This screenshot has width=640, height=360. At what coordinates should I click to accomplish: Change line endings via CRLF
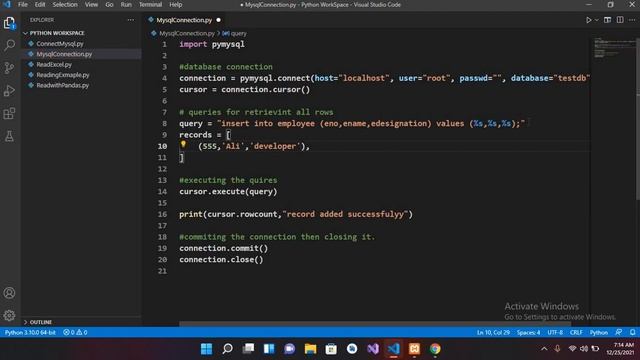coord(576,333)
